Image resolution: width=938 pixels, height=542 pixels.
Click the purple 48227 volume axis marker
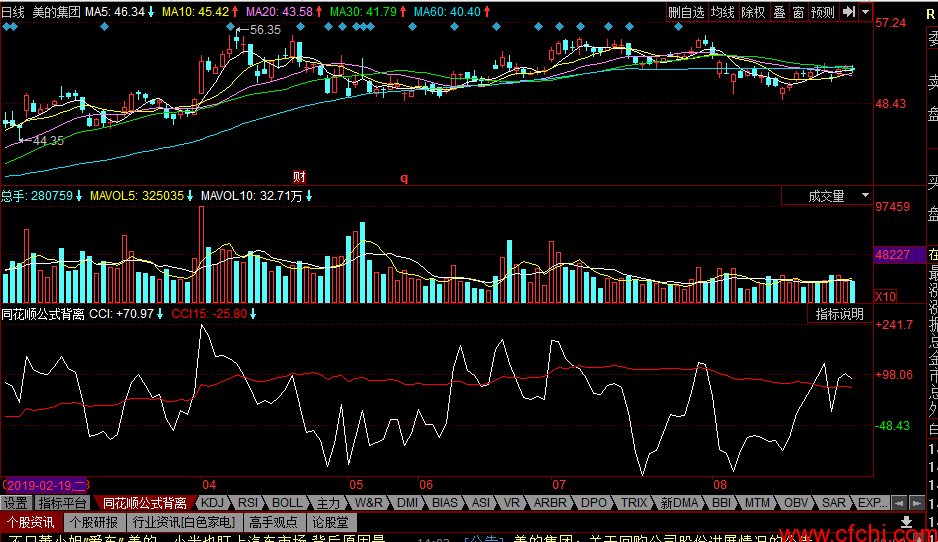[x=899, y=255]
